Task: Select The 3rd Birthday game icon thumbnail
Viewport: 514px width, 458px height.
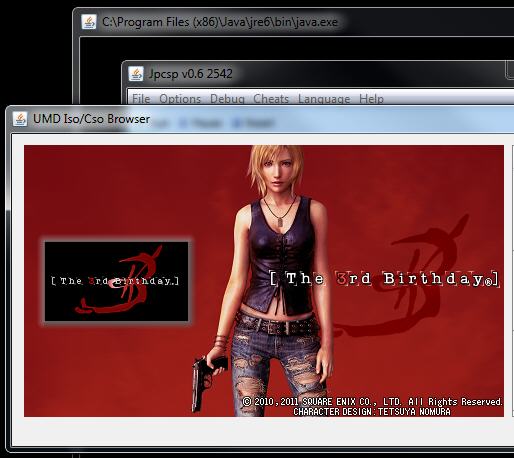Action: pos(116,281)
